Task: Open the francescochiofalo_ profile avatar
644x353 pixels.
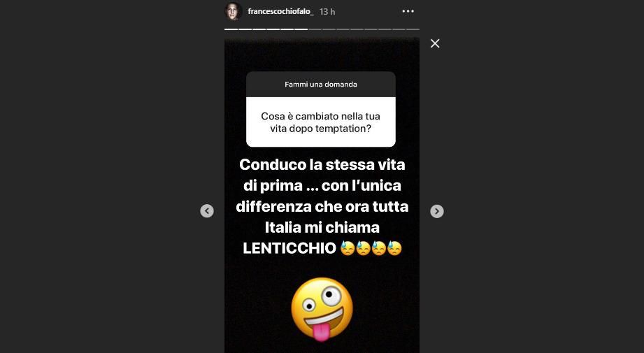Action: (x=233, y=11)
